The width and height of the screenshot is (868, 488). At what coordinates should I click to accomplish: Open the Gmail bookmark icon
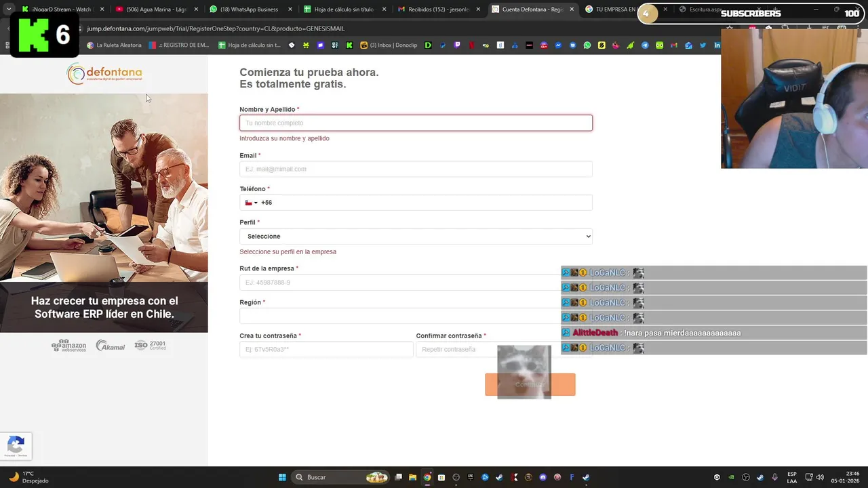point(674,45)
